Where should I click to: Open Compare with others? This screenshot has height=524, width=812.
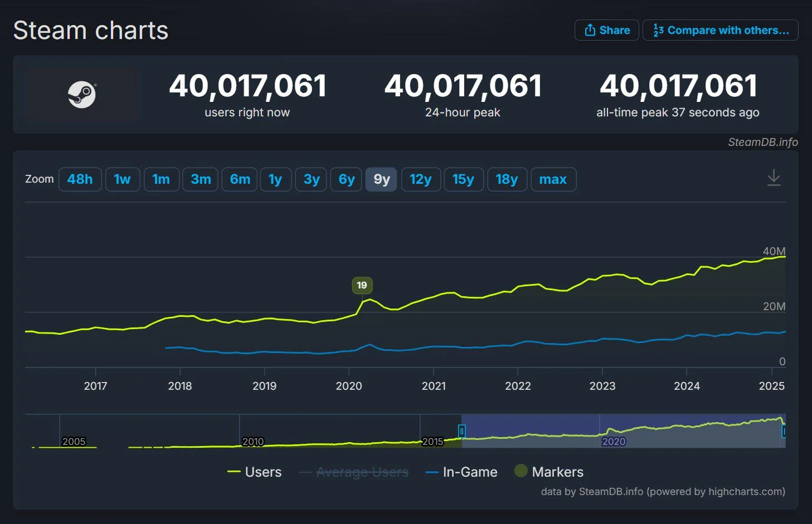(720, 30)
